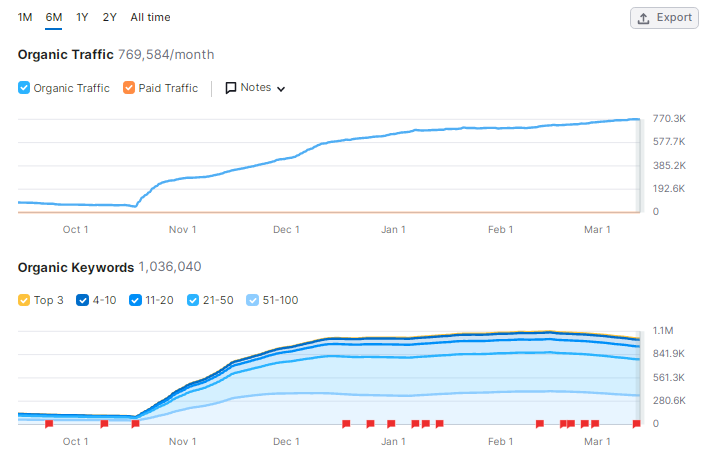
Task: Toggle the 51-100 keyword range checkbox
Action: pyautogui.click(x=252, y=300)
